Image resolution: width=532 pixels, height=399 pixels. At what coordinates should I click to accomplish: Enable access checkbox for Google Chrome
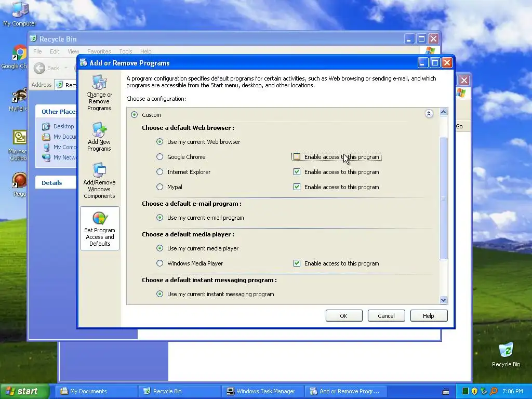click(297, 157)
